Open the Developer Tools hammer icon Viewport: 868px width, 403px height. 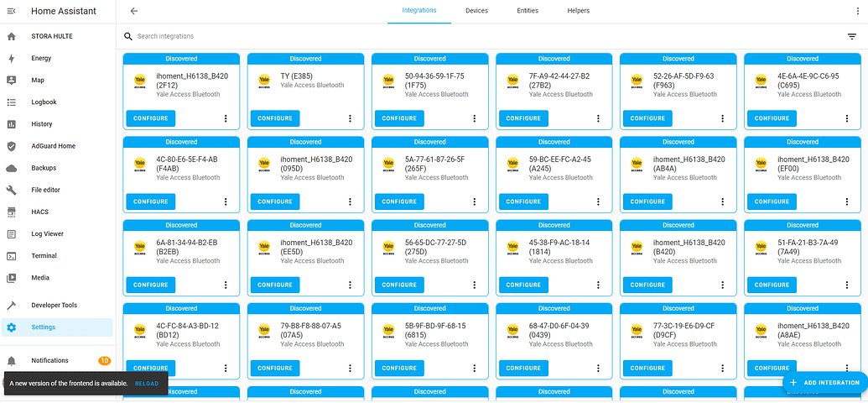[11, 306]
